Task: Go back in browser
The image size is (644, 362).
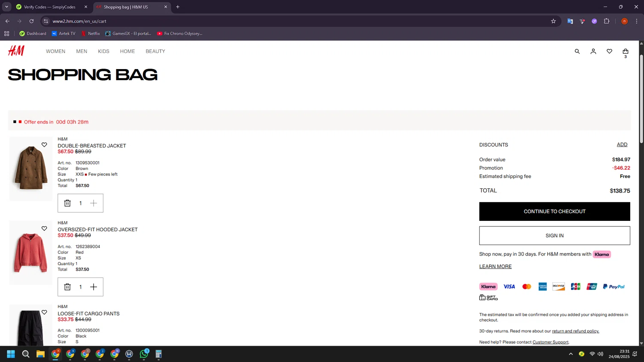Action: click(x=7, y=21)
